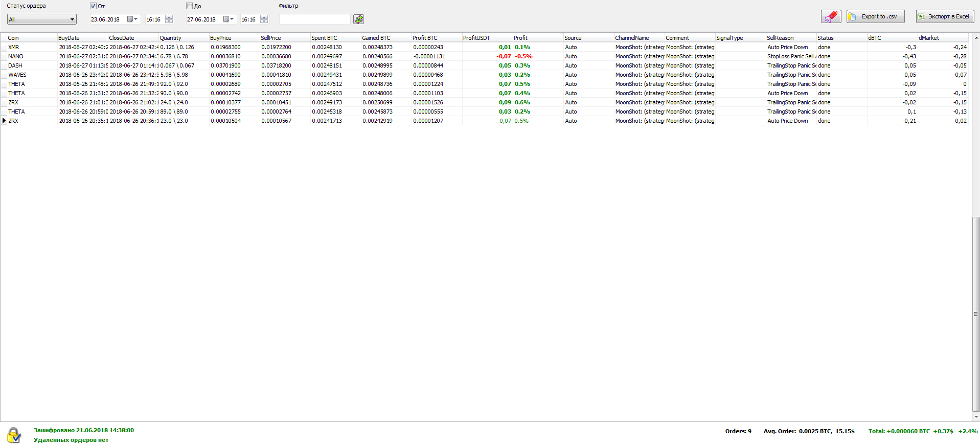980x445 pixels.
Task: Toggle the От start date checkbox
Action: coord(93,6)
